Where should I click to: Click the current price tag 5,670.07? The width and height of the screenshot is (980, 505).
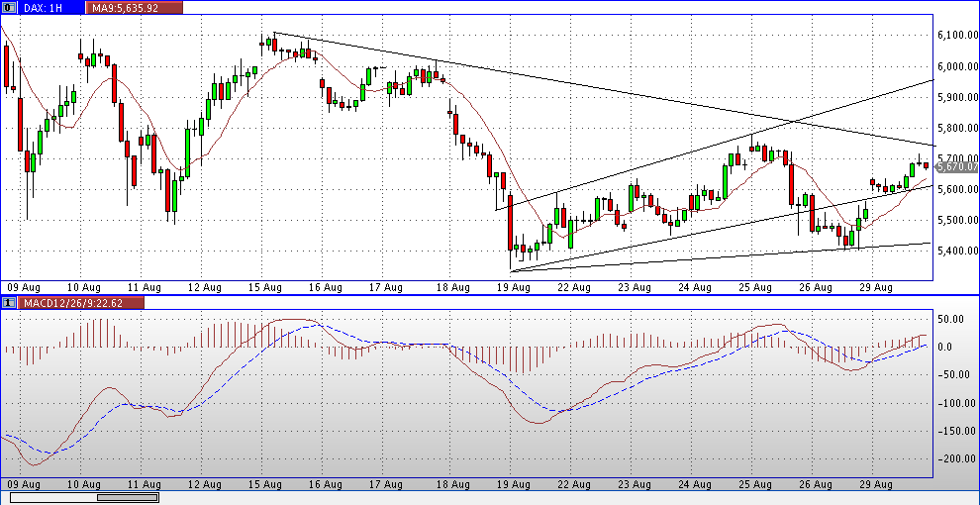(x=957, y=166)
